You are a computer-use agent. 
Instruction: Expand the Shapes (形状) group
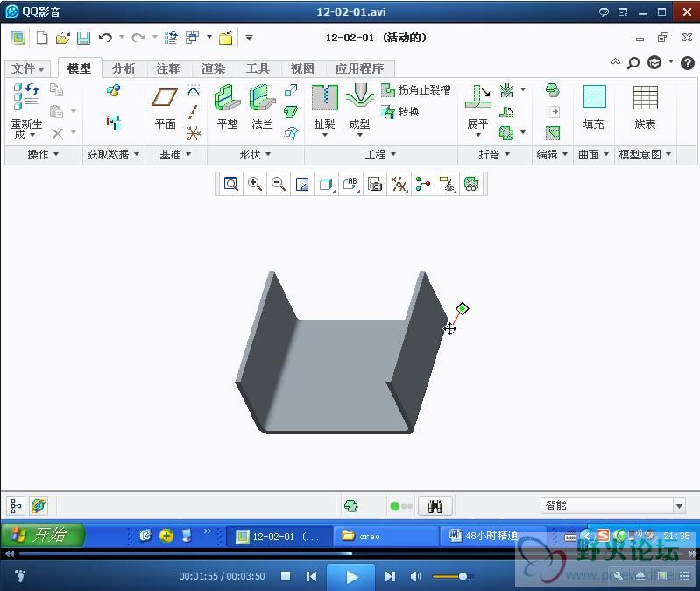(255, 154)
